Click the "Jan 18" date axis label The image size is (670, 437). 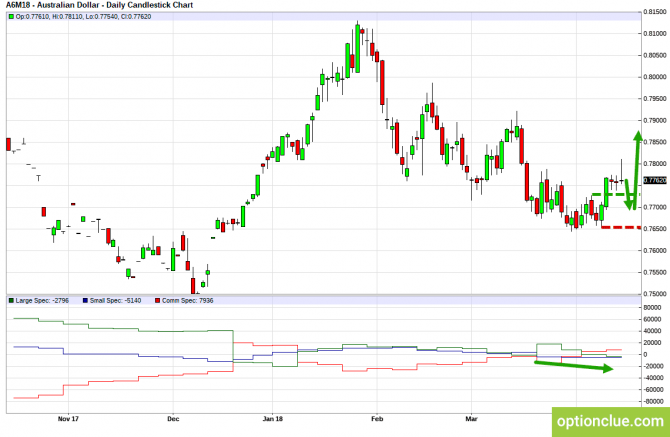(x=273, y=419)
